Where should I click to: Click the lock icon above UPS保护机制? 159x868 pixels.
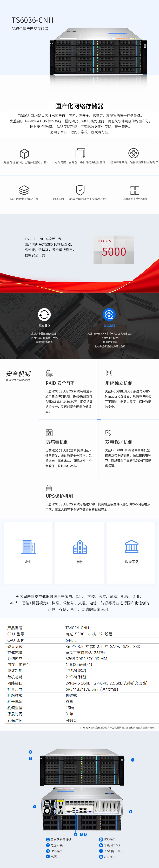click(49, 488)
